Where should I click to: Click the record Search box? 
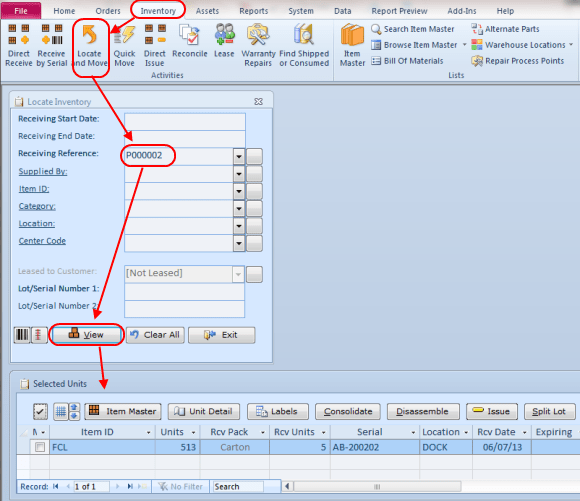point(238,487)
